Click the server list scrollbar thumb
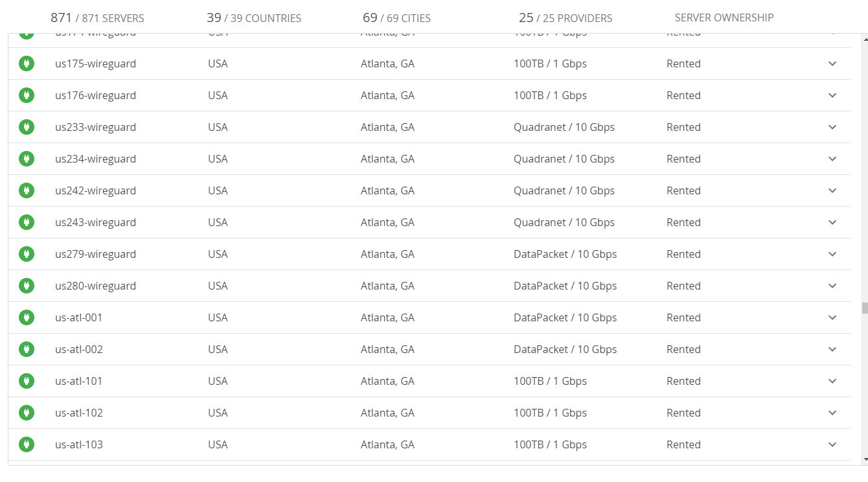Screen dimensions: 868x482 pyautogui.click(x=864, y=308)
